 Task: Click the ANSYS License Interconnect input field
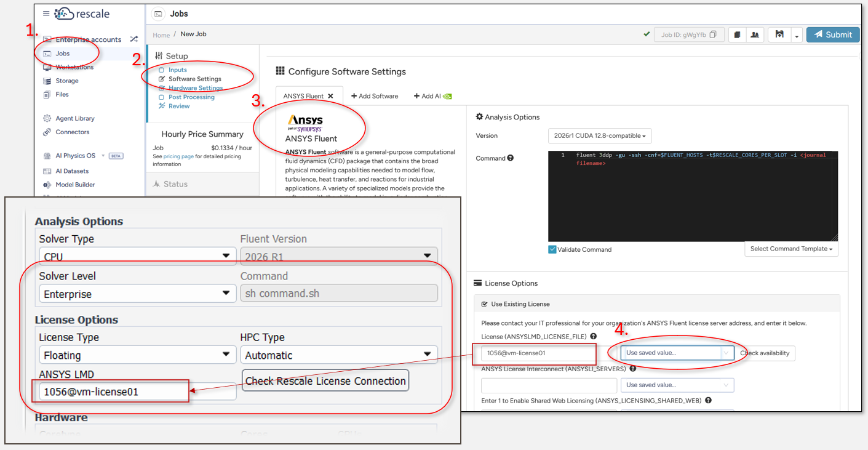pyautogui.click(x=549, y=385)
